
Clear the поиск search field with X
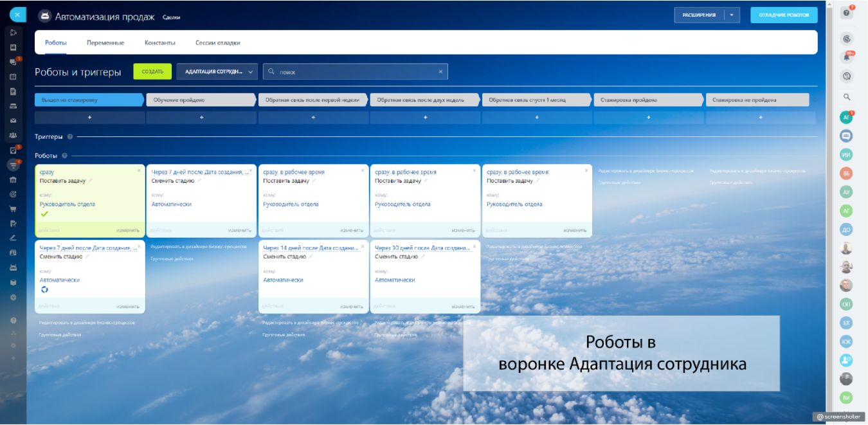(440, 72)
